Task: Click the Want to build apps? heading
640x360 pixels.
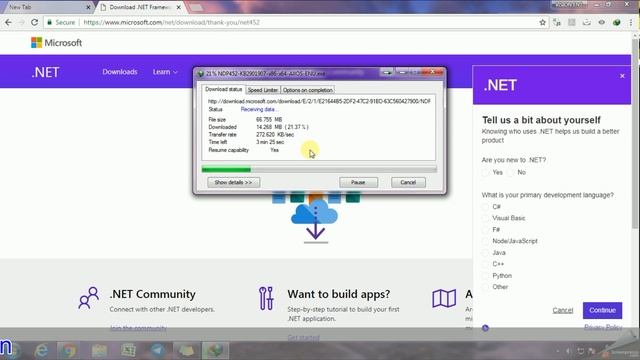Action: click(x=339, y=294)
